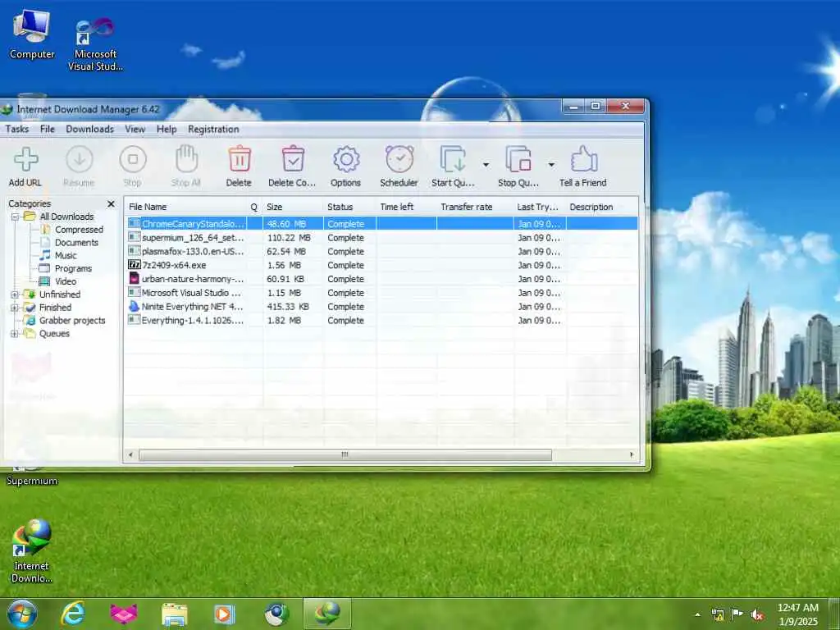Open Start Queue dropdown arrow
840x630 pixels.
pos(486,165)
